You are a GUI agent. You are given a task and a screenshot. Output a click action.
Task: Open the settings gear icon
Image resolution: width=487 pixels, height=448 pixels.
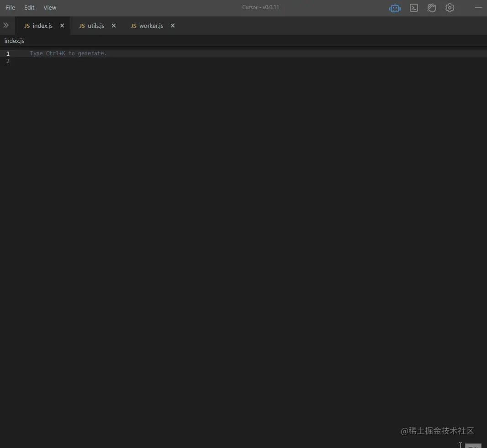pos(450,8)
